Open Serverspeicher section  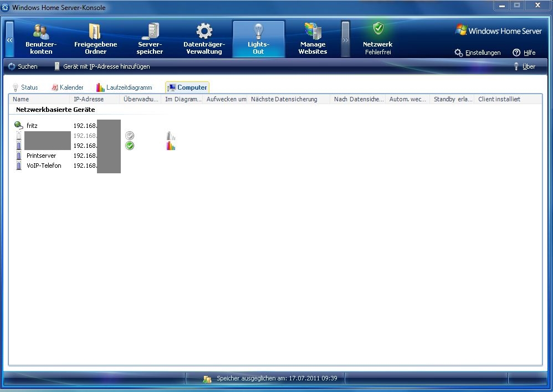pyautogui.click(x=150, y=39)
